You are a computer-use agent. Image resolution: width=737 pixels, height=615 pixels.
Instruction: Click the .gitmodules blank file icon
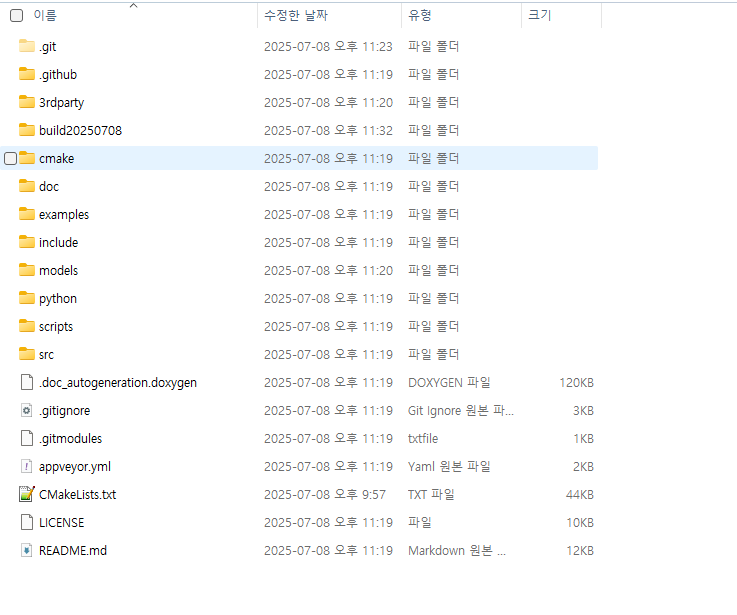27,438
